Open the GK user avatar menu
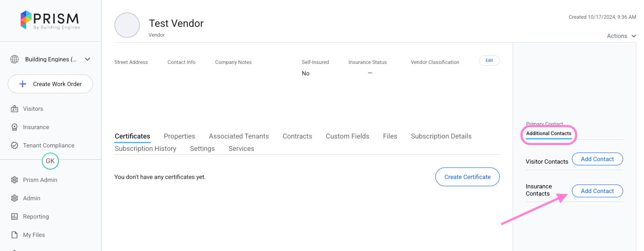This screenshot has height=251, width=644. click(50, 161)
